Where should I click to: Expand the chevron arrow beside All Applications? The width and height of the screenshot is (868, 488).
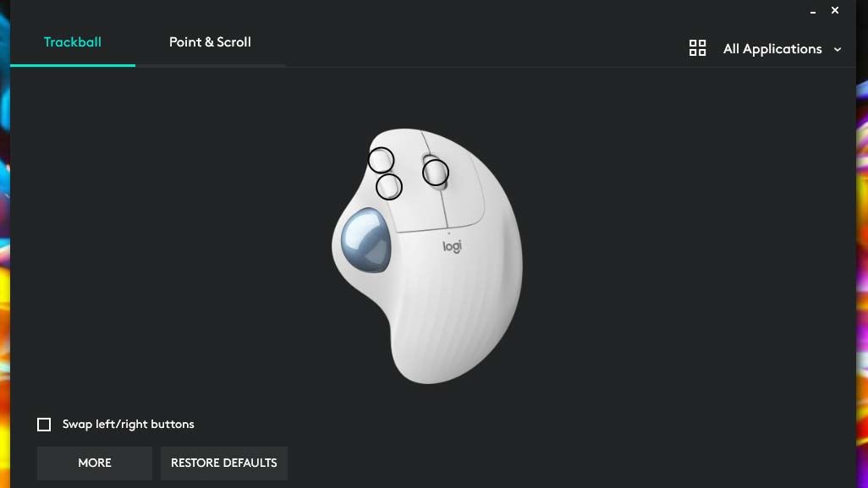838,49
